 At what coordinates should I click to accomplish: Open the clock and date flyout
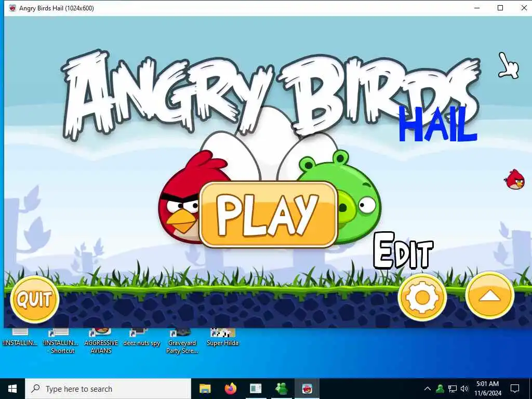click(487, 389)
